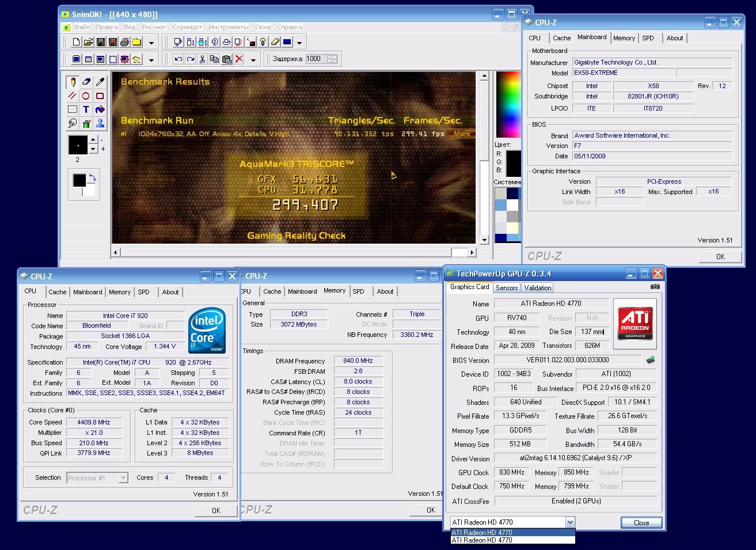This screenshot has height=550, width=756.
Task: Click the Задержка delay input field
Action: 316,59
